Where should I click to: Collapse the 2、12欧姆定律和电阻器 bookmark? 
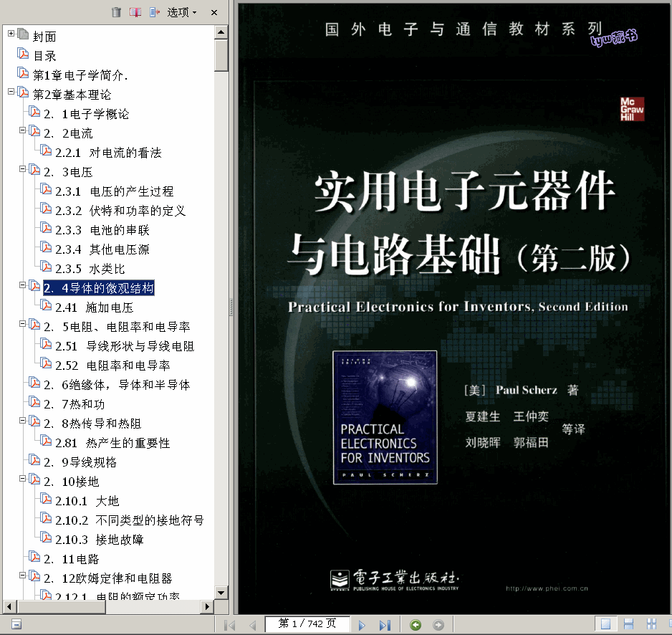click(23, 576)
